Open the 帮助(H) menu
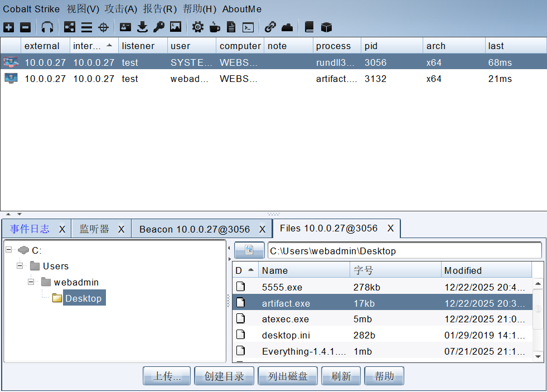 pyautogui.click(x=200, y=9)
